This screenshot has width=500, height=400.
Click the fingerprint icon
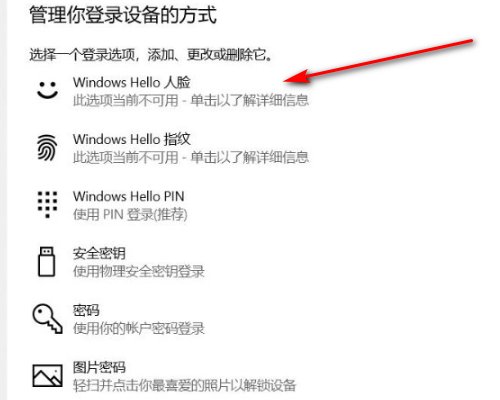point(47,147)
